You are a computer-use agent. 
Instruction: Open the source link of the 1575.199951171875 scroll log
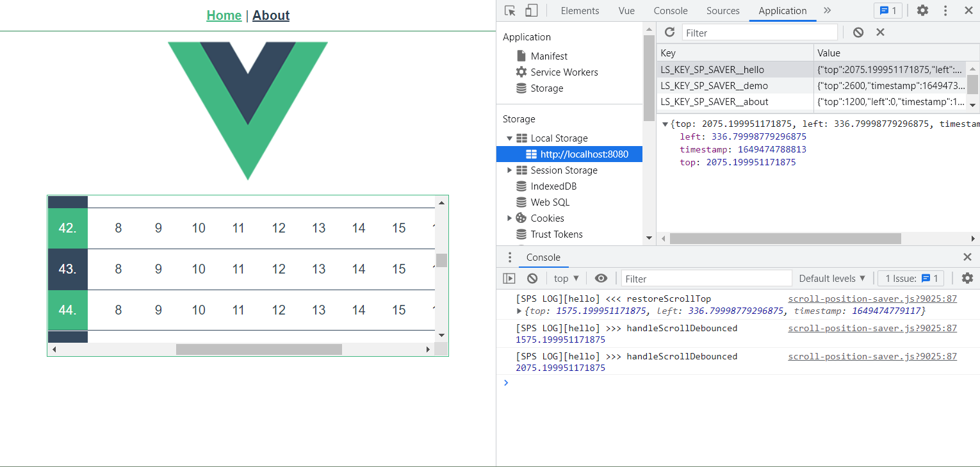(x=872, y=329)
